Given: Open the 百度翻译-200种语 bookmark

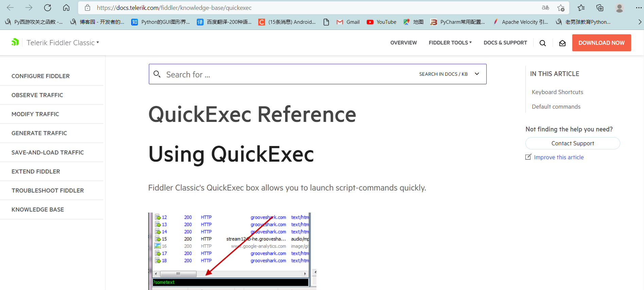Looking at the screenshot, I should point(224,22).
